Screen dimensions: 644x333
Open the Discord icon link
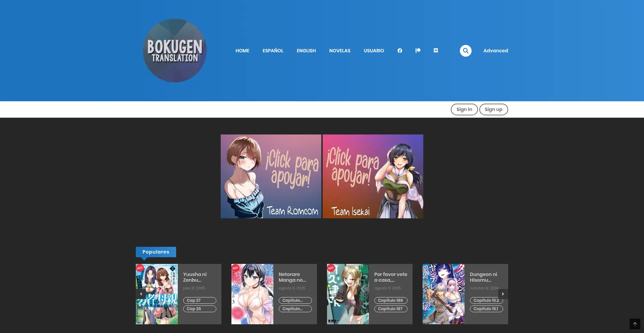(x=436, y=51)
